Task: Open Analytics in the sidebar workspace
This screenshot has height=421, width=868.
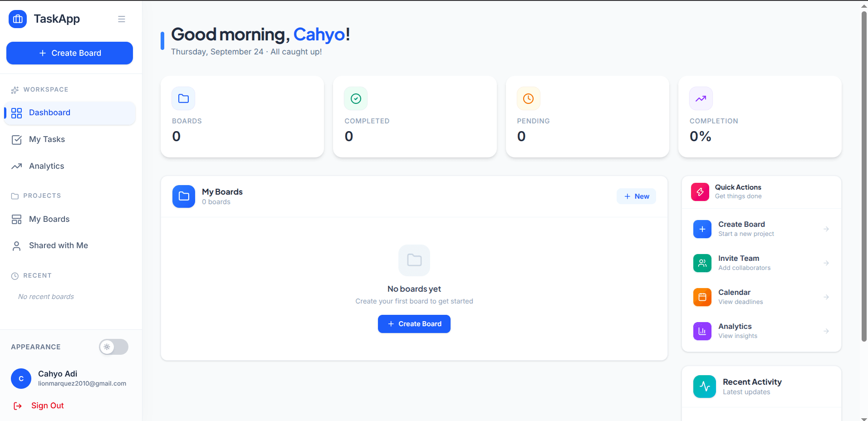Action: click(70, 166)
